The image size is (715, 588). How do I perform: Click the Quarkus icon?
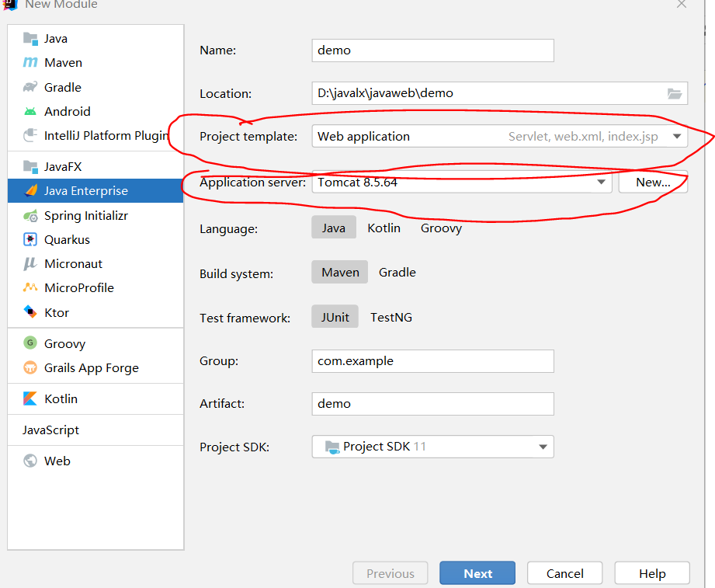[30, 239]
